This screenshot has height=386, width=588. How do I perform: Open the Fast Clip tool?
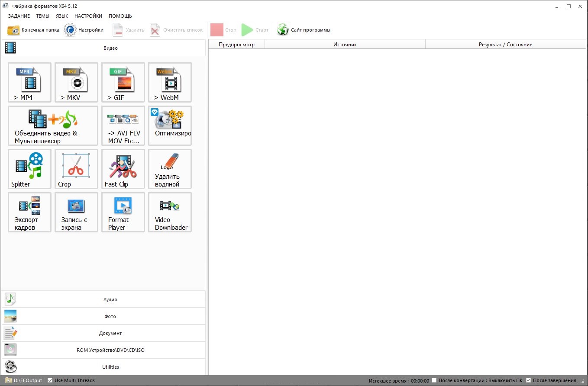click(x=123, y=169)
